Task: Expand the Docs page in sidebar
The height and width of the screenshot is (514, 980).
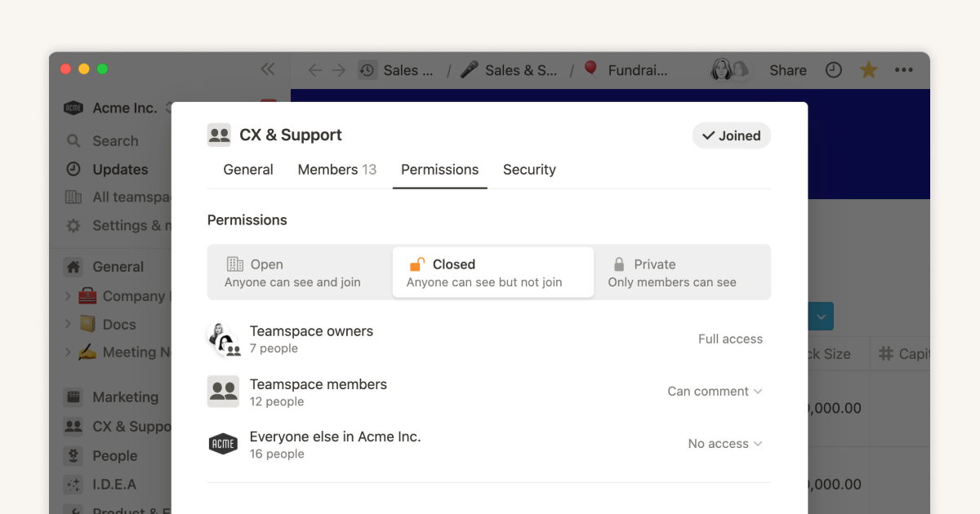Action: pyautogui.click(x=69, y=325)
